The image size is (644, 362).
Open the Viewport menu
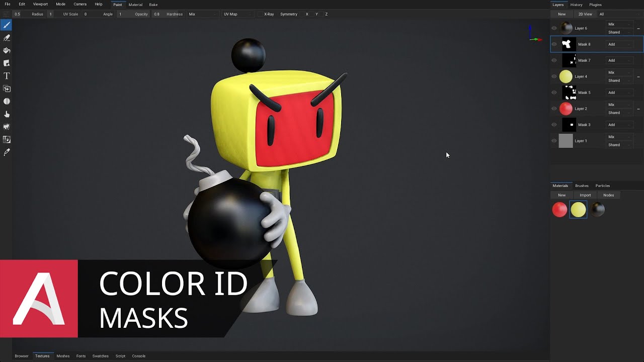[x=40, y=4]
